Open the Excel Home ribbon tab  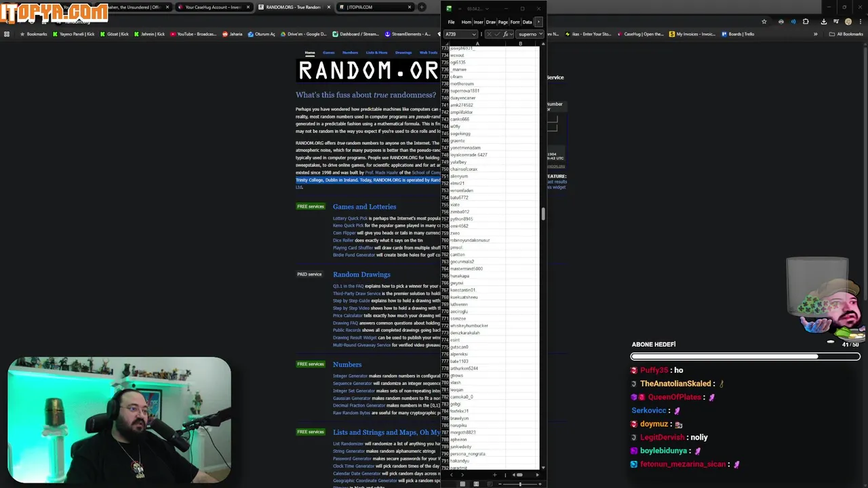click(x=467, y=22)
